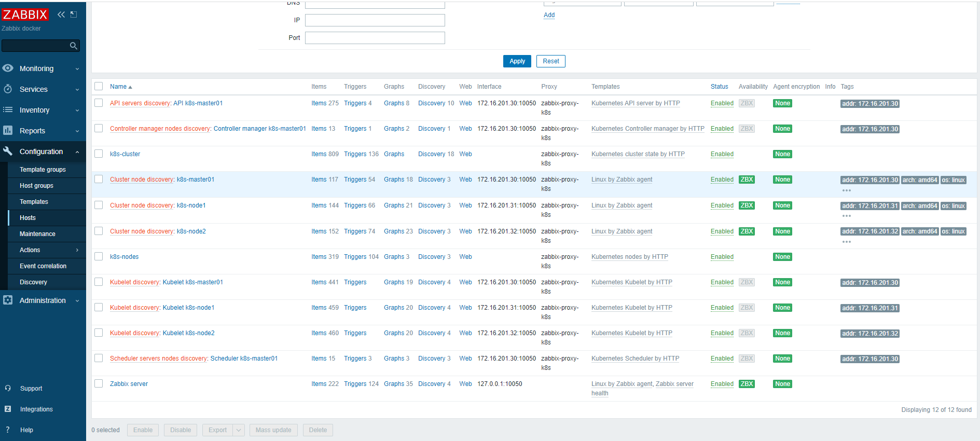Image resolution: width=980 pixels, height=441 pixels.
Task: Click the IP filter field
Action: 375,20
